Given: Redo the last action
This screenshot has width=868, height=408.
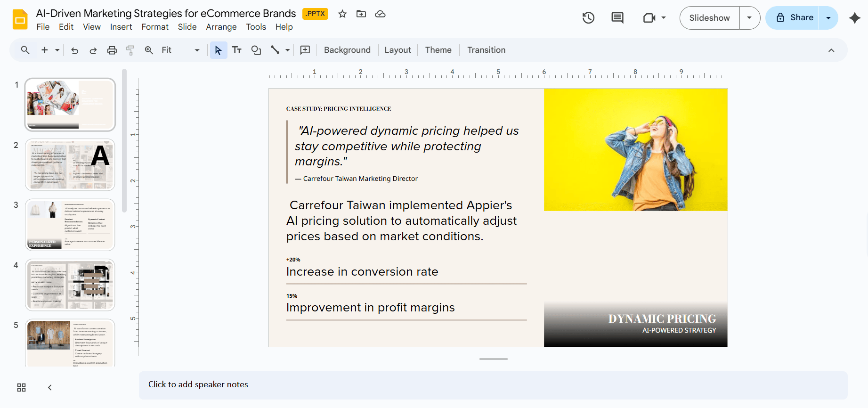Looking at the screenshot, I should [93, 50].
